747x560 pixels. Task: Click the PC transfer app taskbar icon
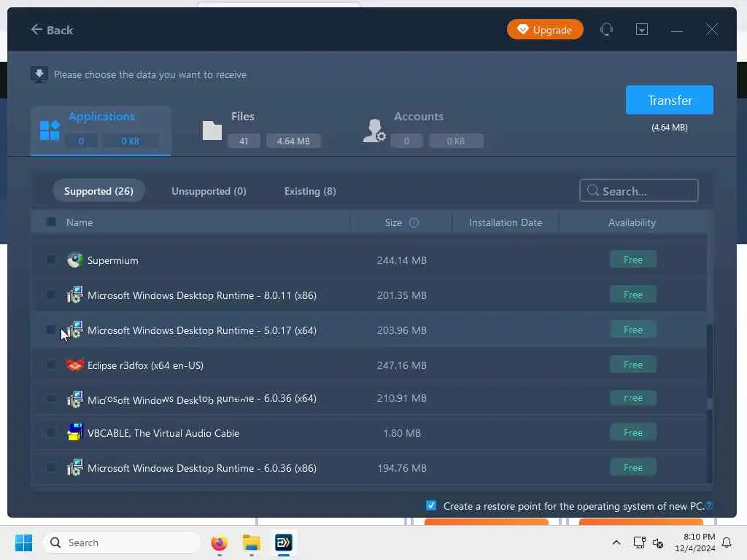(x=284, y=542)
